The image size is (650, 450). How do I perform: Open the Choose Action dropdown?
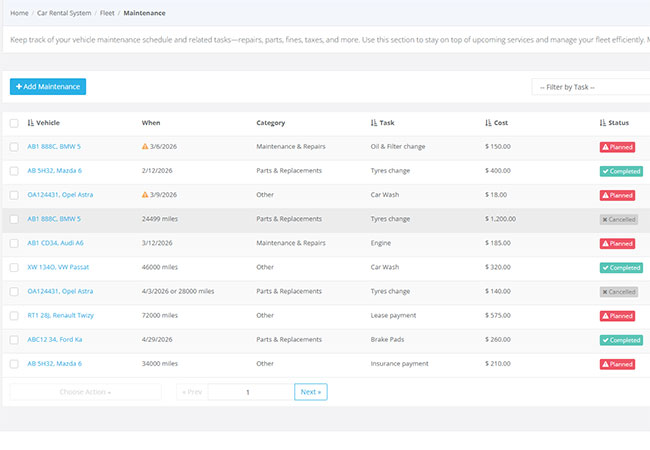coord(85,392)
